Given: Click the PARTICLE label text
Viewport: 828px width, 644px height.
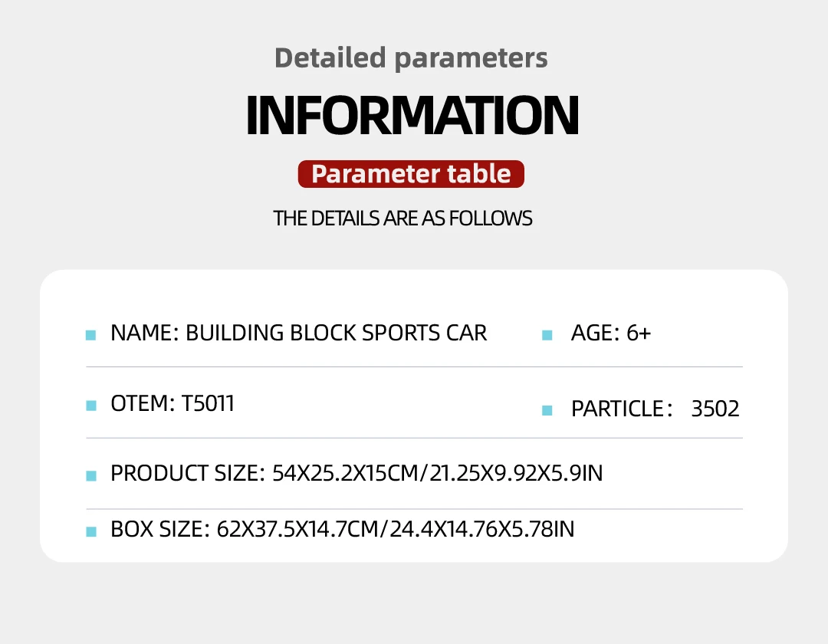Looking at the screenshot, I should 616,409.
